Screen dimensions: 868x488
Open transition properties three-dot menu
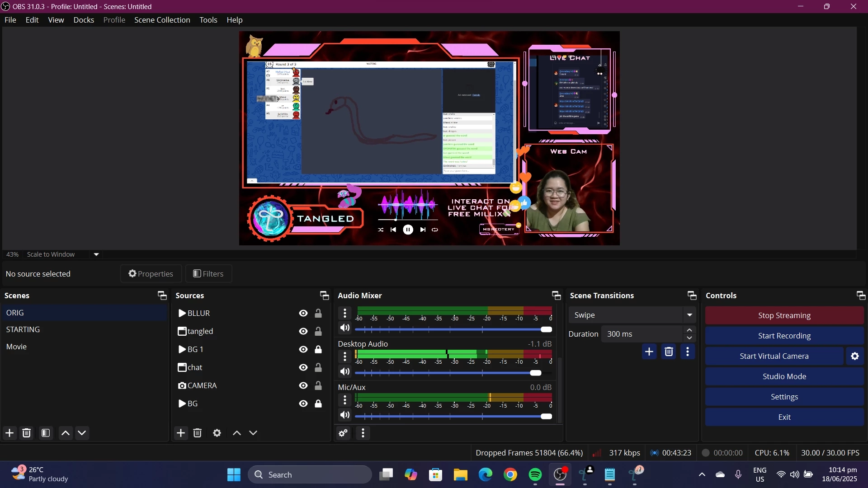[688, 352]
